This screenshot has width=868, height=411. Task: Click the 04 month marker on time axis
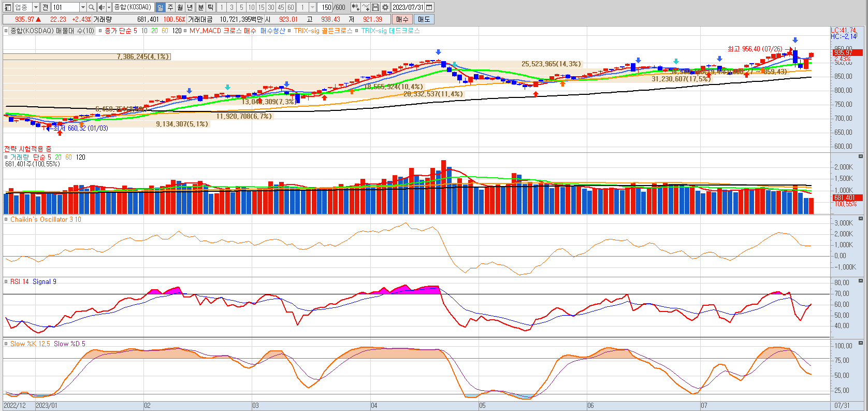[374, 405]
